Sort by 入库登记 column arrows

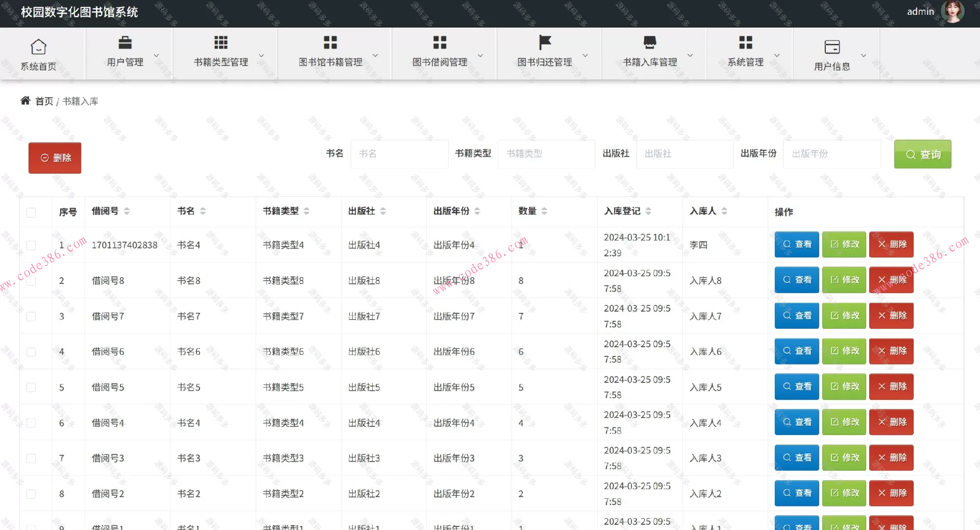coord(648,211)
